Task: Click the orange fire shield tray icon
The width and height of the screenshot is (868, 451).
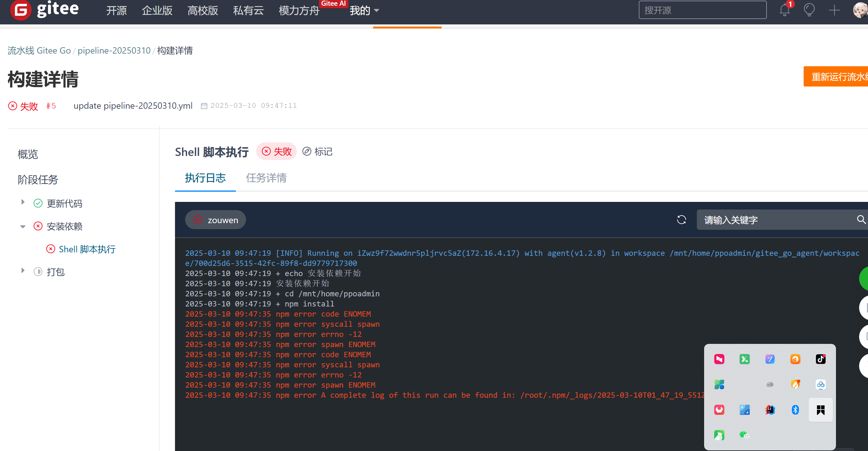Action: tap(795, 384)
